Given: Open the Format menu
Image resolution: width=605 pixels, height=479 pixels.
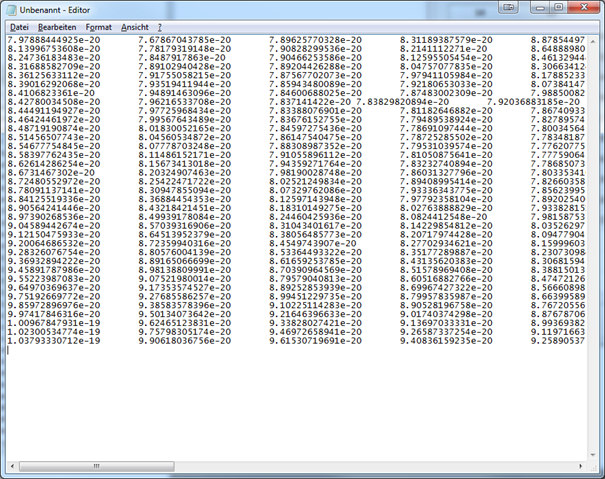Looking at the screenshot, I should coord(99,26).
